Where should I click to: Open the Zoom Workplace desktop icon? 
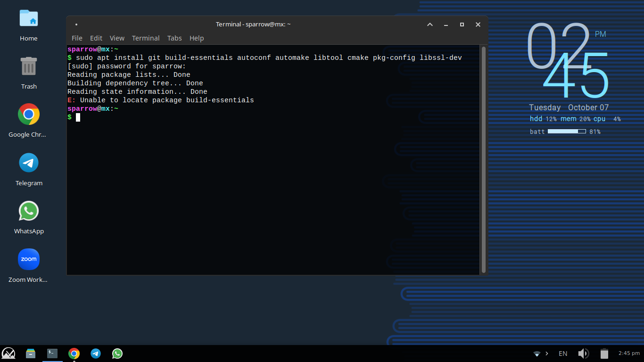click(29, 259)
